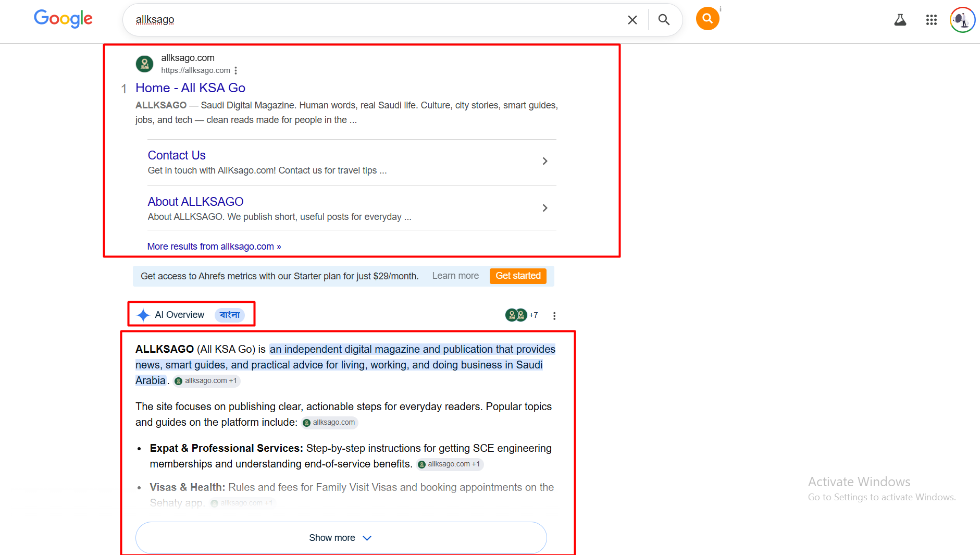Click the 'Visas & Health:' bullet text
Viewport: 980px width, 555px height.
point(188,487)
